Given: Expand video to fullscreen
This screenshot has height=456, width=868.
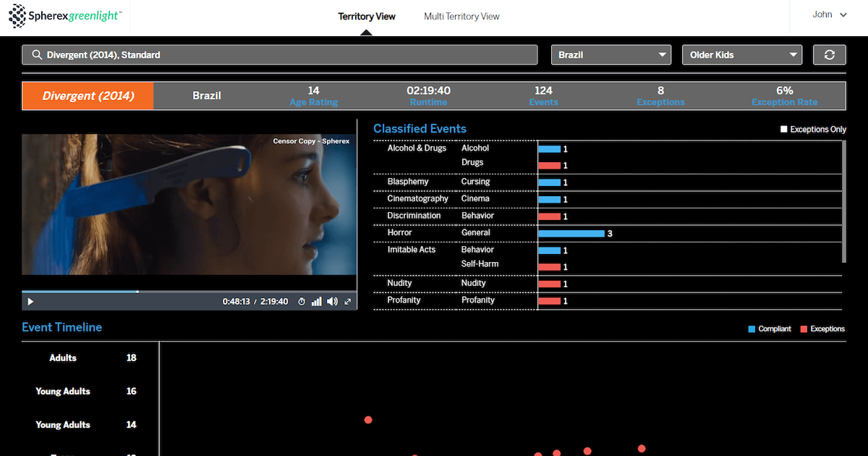Looking at the screenshot, I should click(348, 301).
